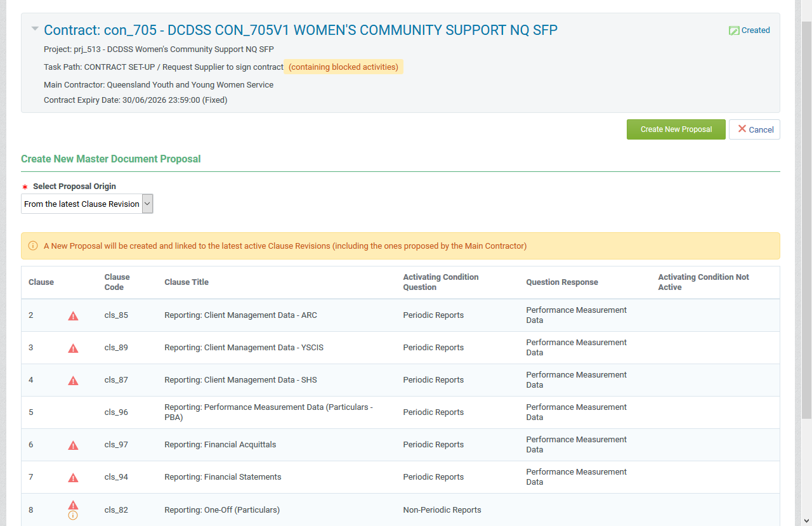812x526 pixels.
Task: Click the Question Response column header
Action: click(x=561, y=282)
